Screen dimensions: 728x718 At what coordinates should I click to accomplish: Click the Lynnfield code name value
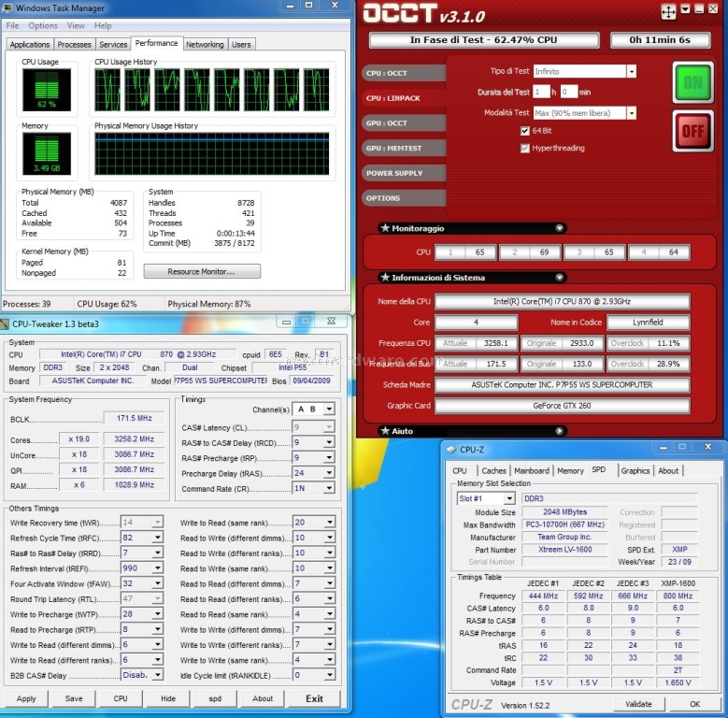[649, 323]
